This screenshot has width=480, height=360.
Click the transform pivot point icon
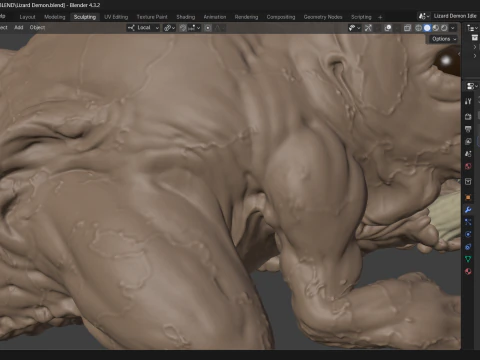[x=167, y=28]
